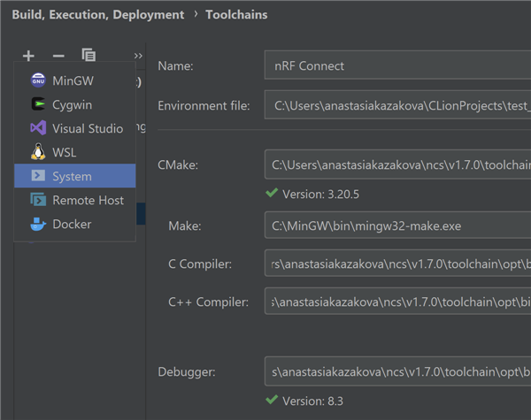Click the C Compiler path field
The image size is (531, 420).
click(396, 263)
